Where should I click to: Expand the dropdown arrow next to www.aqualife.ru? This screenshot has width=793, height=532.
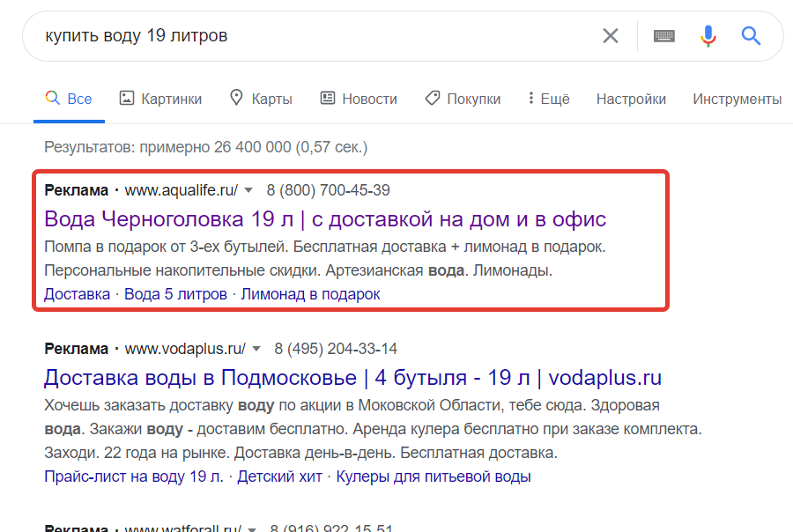coord(249,189)
